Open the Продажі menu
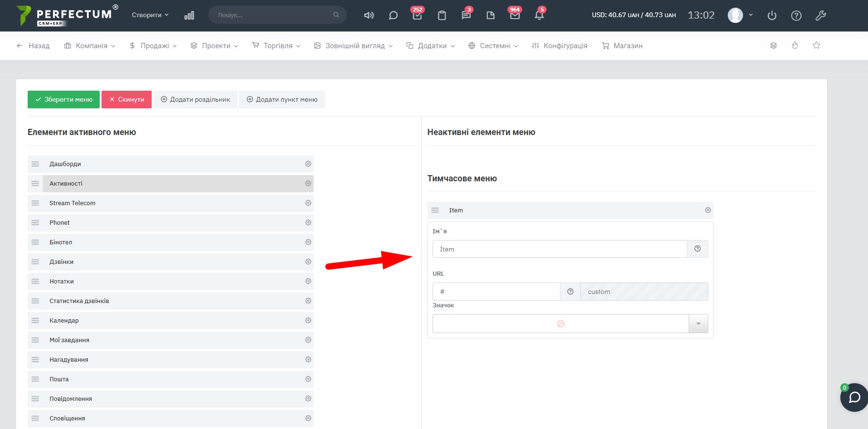Image resolution: width=868 pixels, height=429 pixels. [x=154, y=46]
